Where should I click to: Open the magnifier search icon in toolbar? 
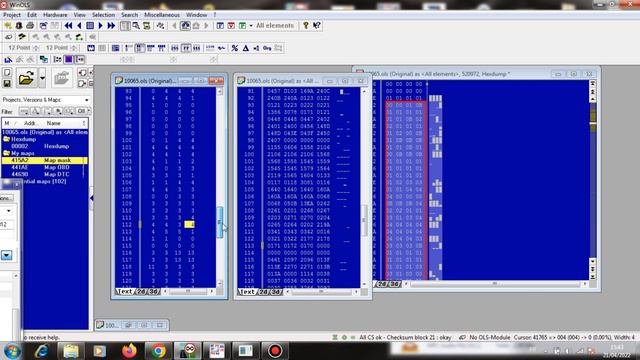(136, 25)
